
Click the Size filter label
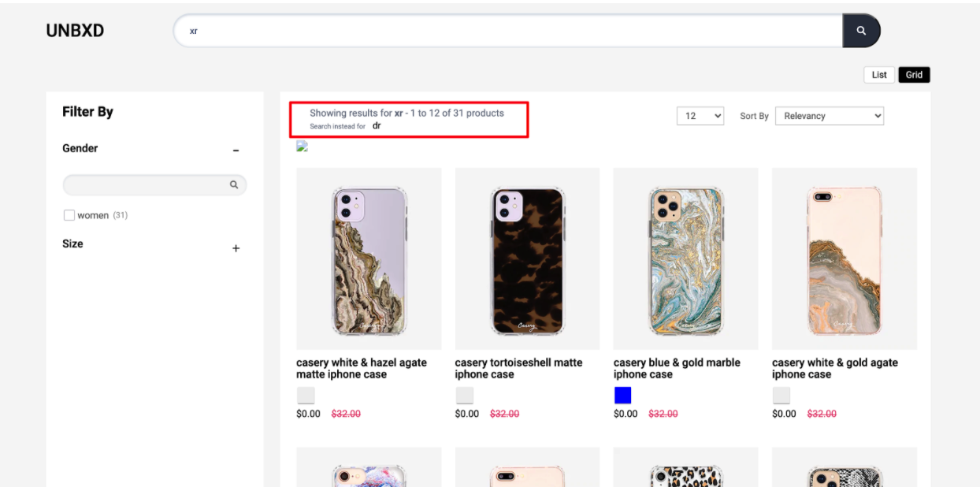point(72,243)
